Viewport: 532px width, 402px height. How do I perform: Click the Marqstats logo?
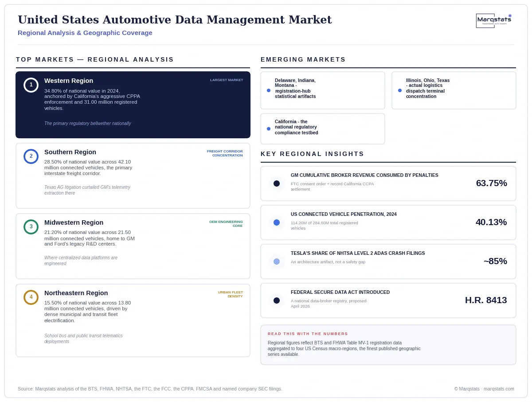pos(494,21)
